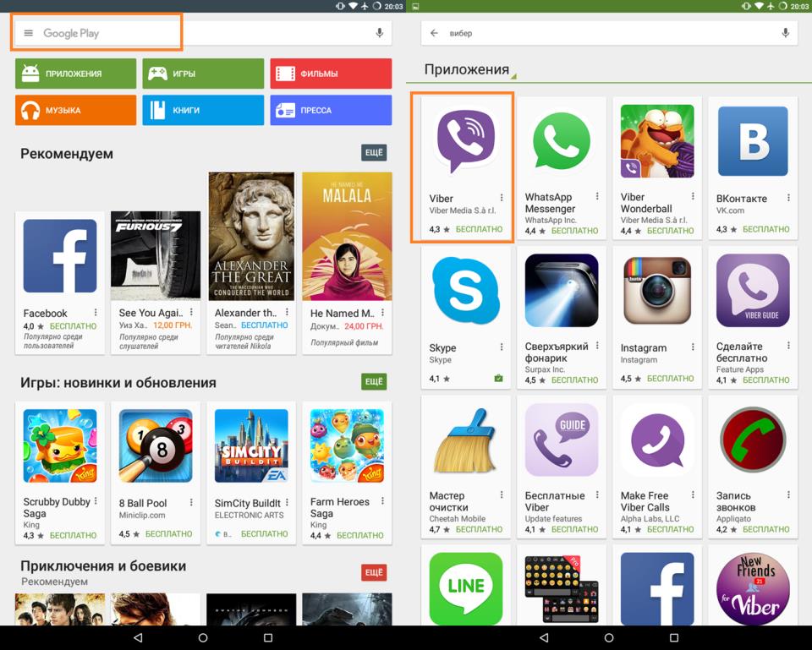Select the Skype app icon
Image resolution: width=812 pixels, height=650 pixels.
tap(465, 291)
